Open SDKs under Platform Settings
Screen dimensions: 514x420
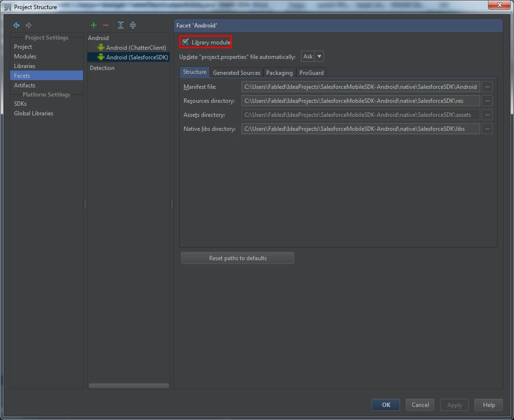[x=46, y=103]
